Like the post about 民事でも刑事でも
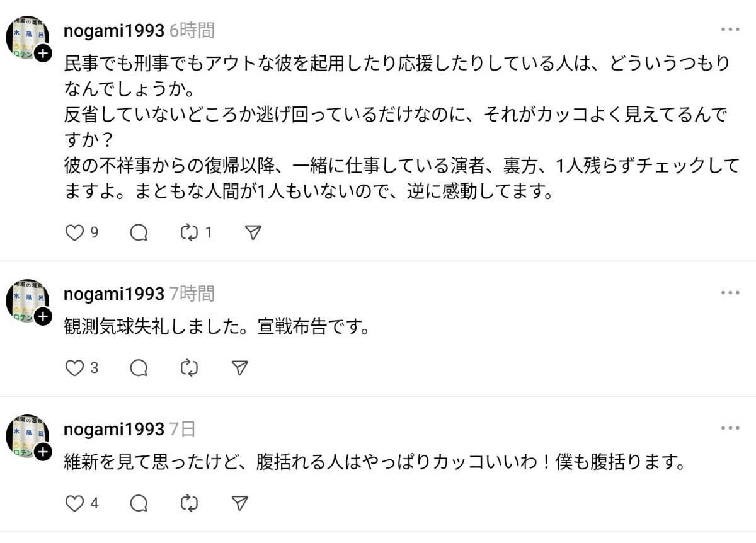756x543 pixels. tap(75, 233)
